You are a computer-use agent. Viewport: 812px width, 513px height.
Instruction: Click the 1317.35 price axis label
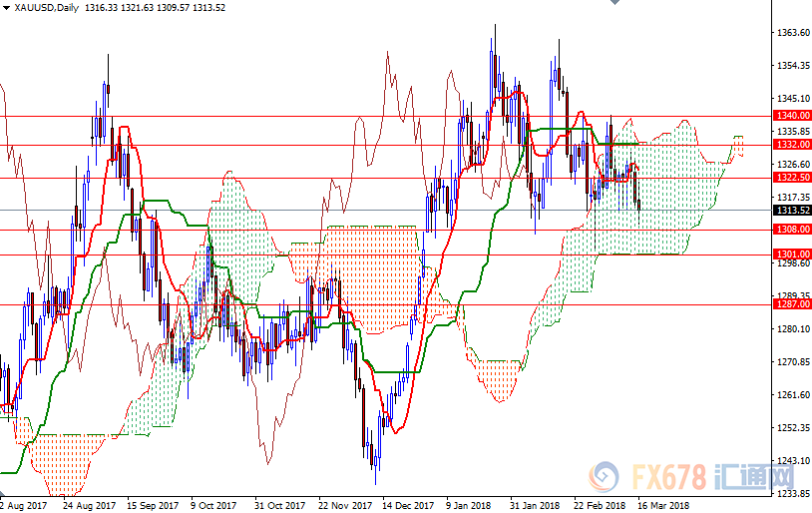pos(793,198)
